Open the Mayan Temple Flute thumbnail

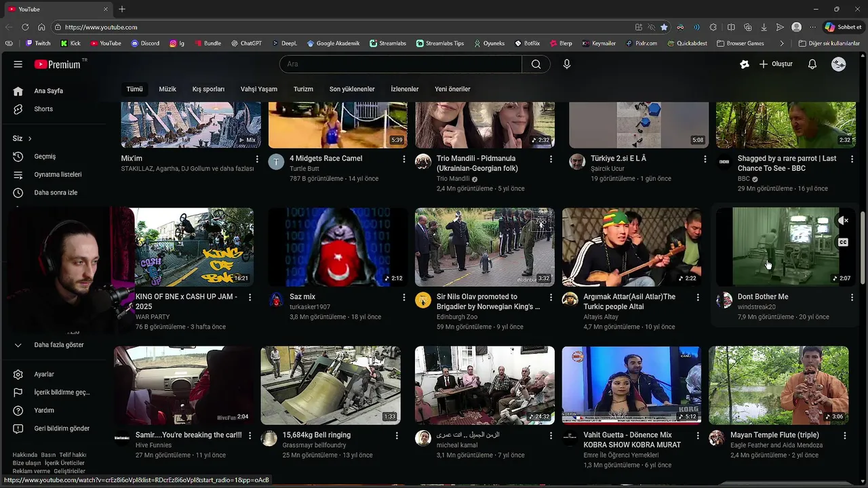[778, 385]
